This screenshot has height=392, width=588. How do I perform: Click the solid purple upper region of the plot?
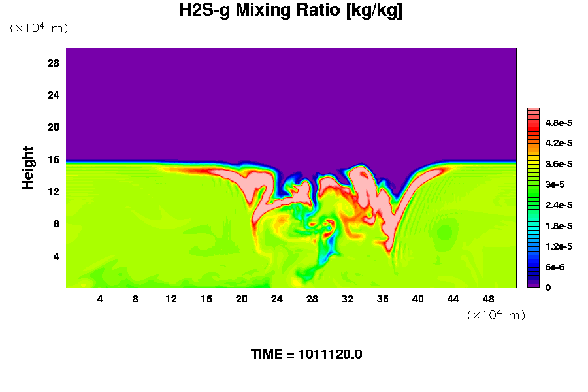(x=291, y=98)
